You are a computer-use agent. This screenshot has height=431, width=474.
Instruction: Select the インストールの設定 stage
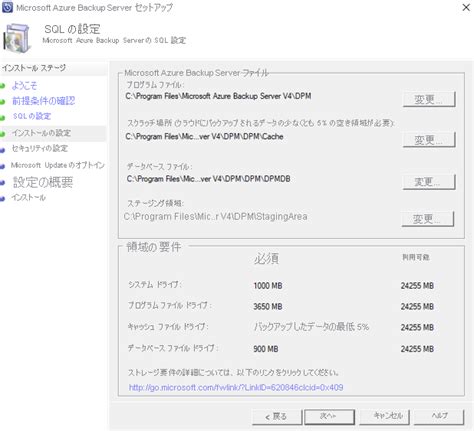coord(41,133)
